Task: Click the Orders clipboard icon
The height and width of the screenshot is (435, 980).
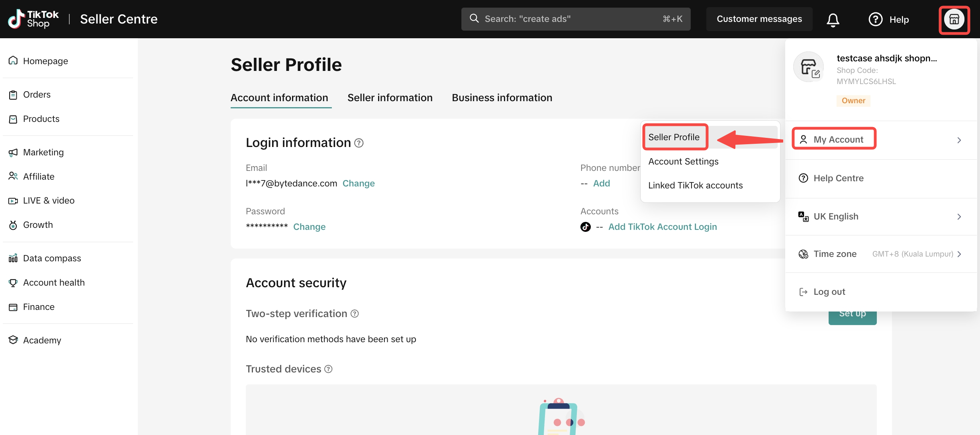Action: [x=13, y=95]
